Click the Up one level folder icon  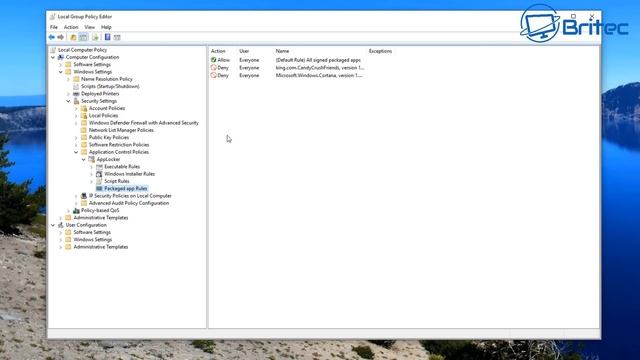[73, 37]
